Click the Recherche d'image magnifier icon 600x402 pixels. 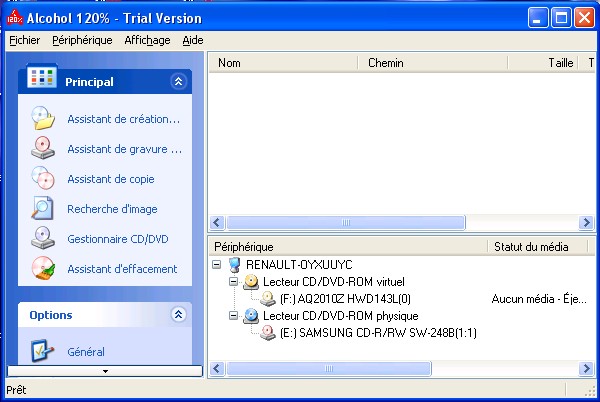[x=42, y=208]
